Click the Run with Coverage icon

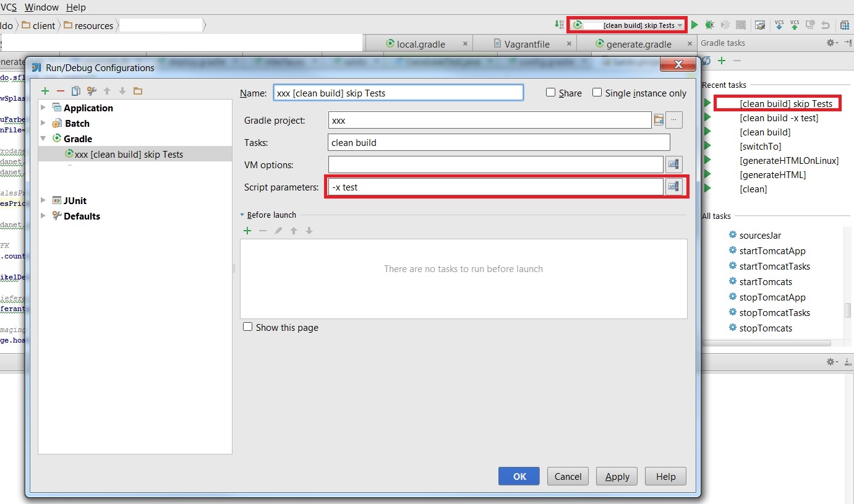point(725,25)
